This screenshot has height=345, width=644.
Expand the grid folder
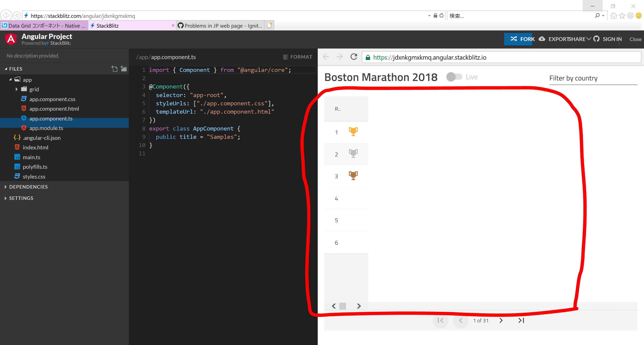click(x=17, y=89)
